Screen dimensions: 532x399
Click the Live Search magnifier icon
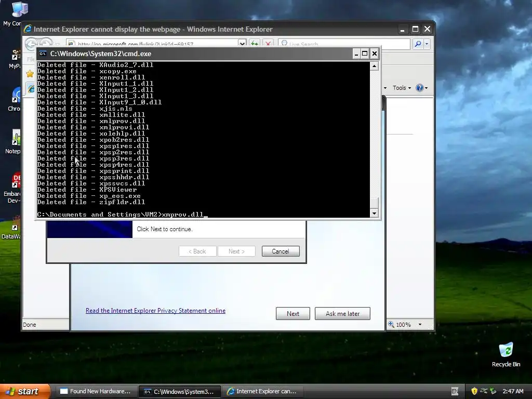(418, 44)
